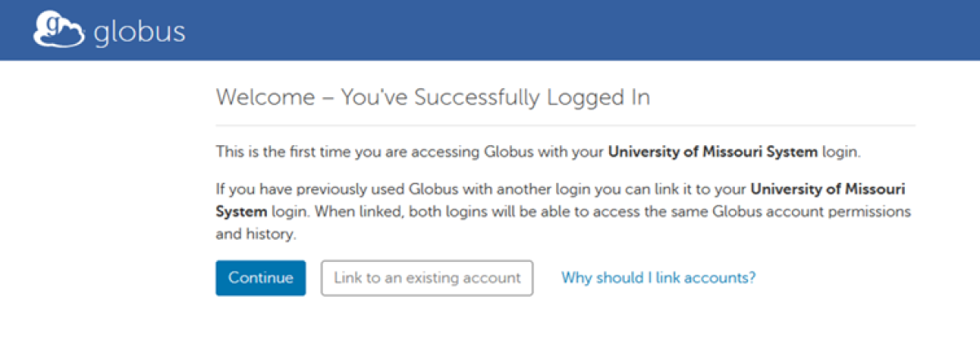Image resolution: width=980 pixels, height=350 pixels.
Task: Click the globus wordmark in header
Action: pos(139,31)
